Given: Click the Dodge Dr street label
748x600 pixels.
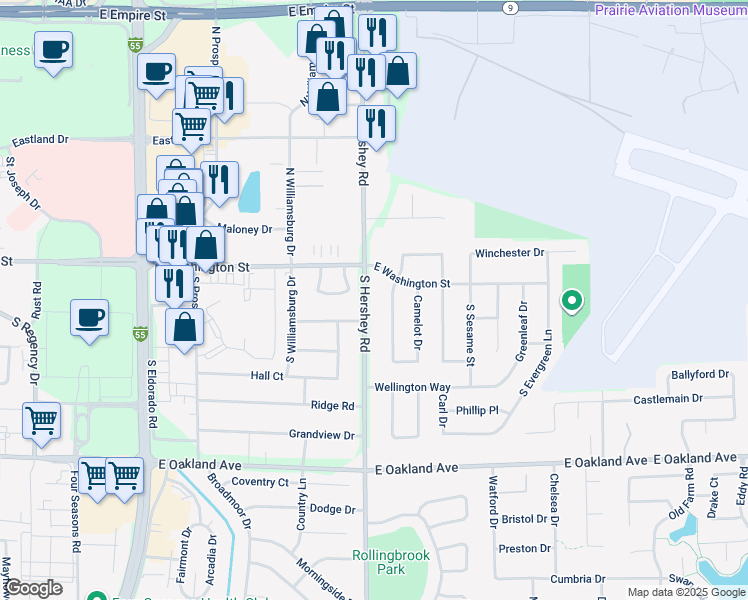Looking at the screenshot, I should pyautogui.click(x=332, y=509).
